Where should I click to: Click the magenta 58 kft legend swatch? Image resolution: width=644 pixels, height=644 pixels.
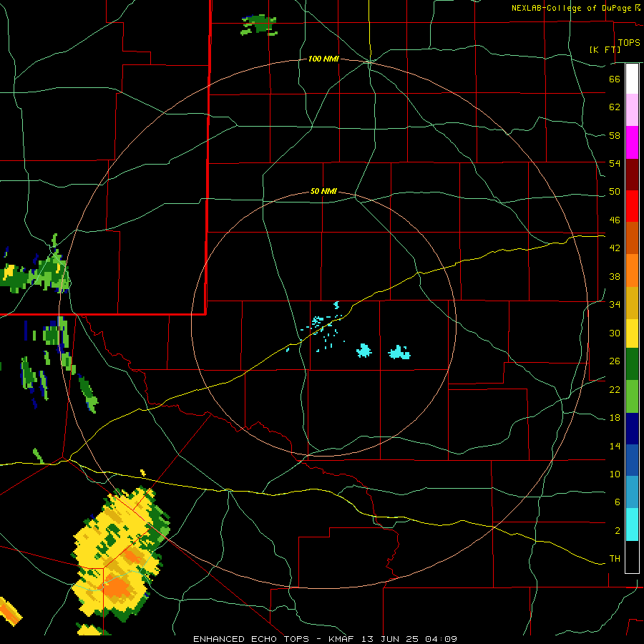632,142
